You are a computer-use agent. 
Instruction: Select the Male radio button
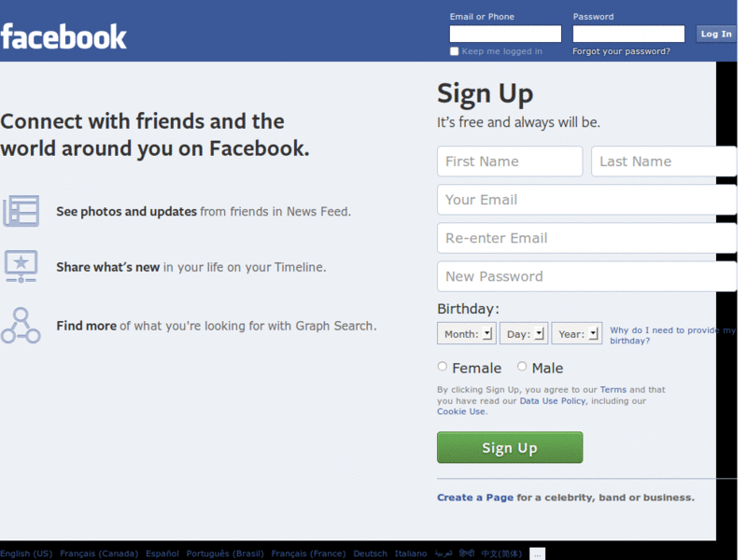coord(522,366)
